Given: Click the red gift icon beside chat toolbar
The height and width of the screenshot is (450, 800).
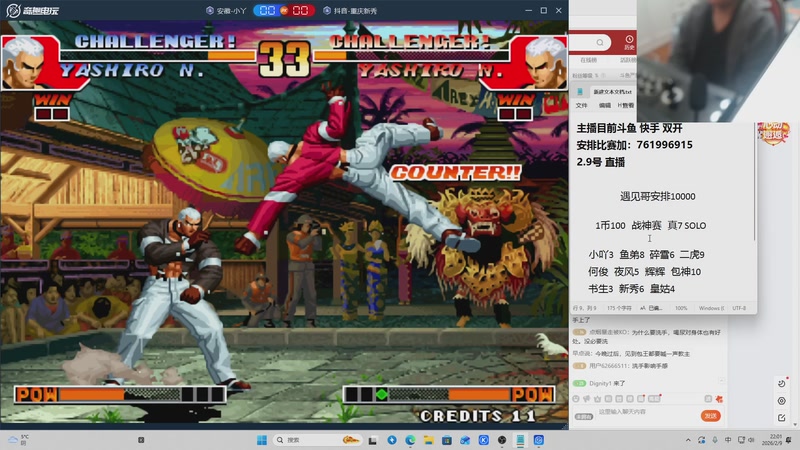Looking at the screenshot, I should pos(719,399).
